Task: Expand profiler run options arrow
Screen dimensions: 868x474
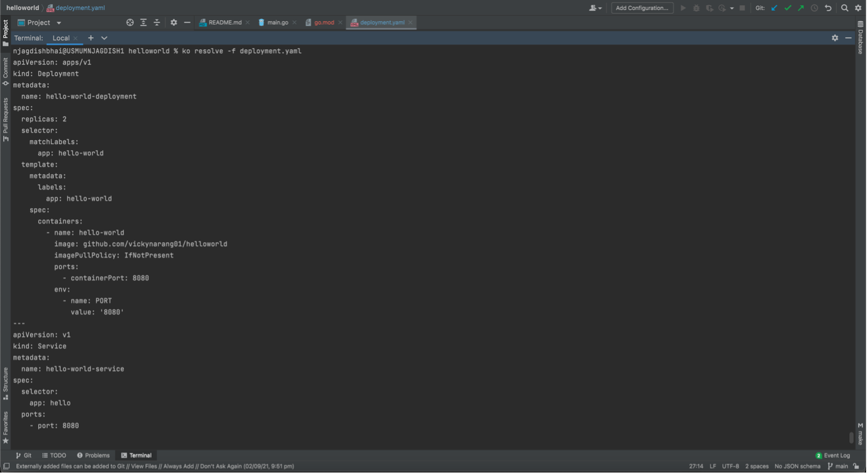Action: click(732, 8)
